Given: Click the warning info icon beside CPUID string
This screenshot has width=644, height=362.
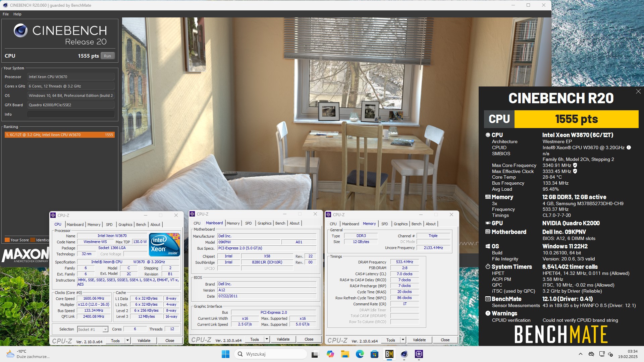Looking at the screenshot, I should (629, 147).
